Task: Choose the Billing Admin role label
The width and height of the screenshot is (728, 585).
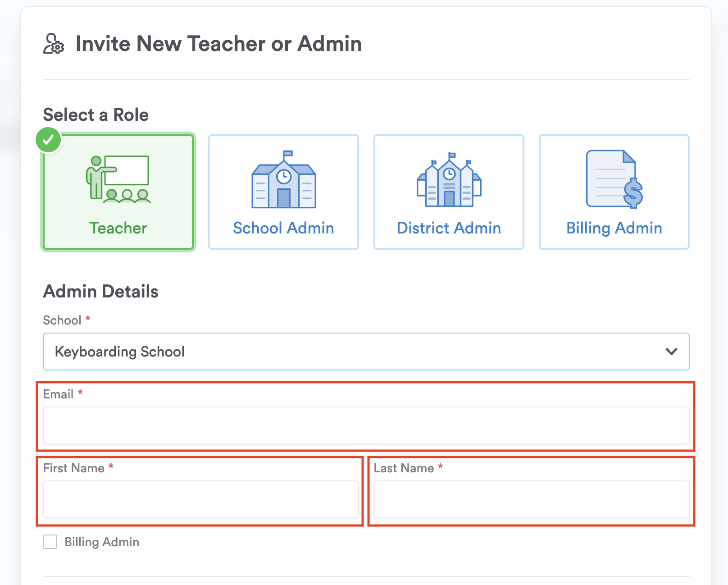Action: (614, 228)
